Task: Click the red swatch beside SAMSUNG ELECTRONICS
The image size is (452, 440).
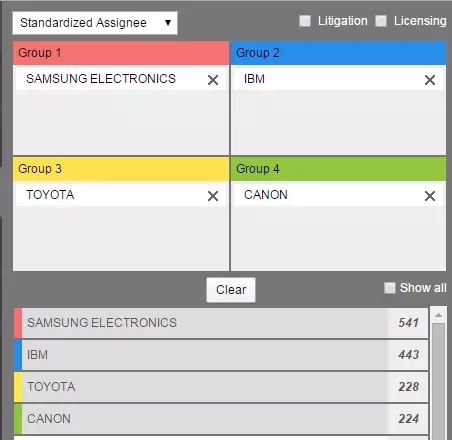Action: [x=18, y=323]
